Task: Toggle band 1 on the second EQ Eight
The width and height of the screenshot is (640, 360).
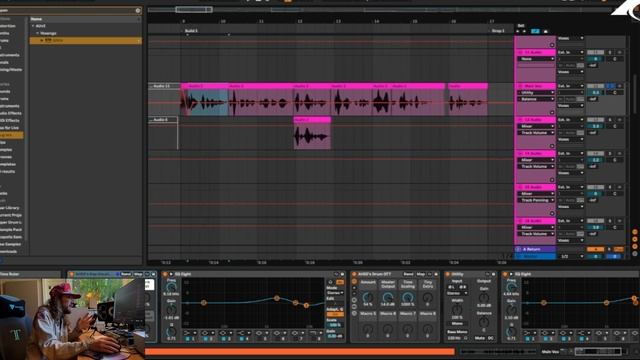Action: tap(528, 339)
